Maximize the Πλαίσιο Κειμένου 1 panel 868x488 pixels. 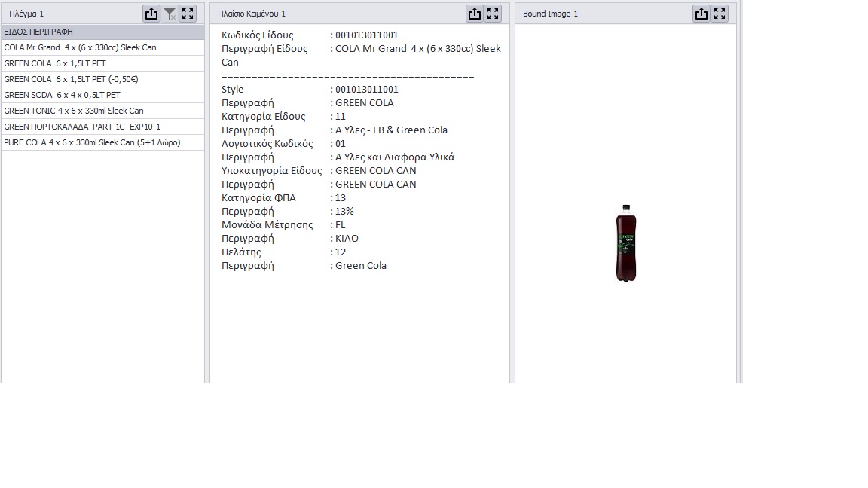click(493, 14)
